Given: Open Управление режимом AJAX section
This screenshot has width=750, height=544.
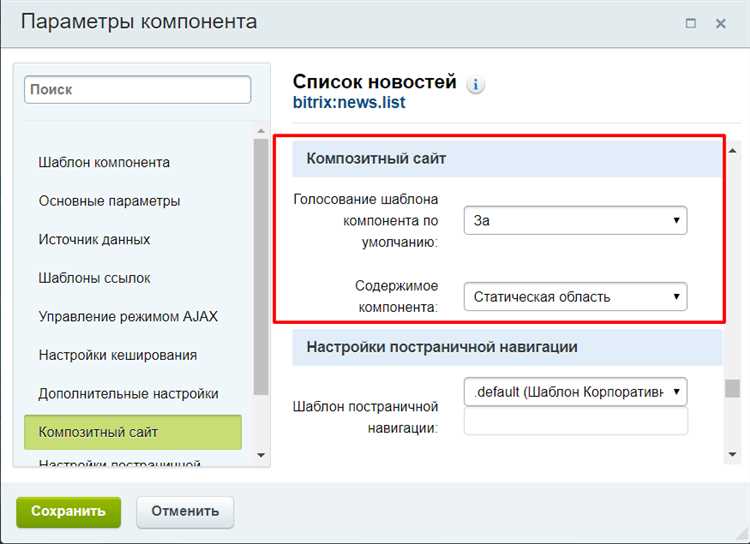Looking at the screenshot, I should click(128, 316).
